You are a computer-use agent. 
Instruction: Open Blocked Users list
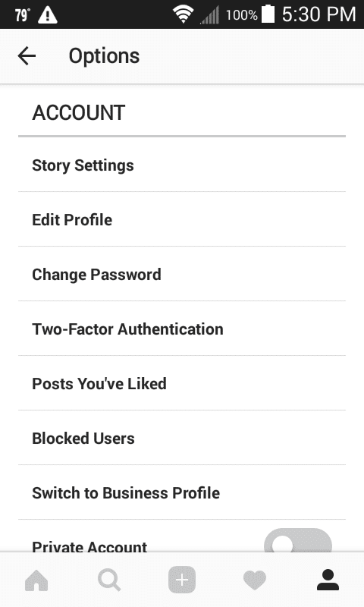(182, 438)
